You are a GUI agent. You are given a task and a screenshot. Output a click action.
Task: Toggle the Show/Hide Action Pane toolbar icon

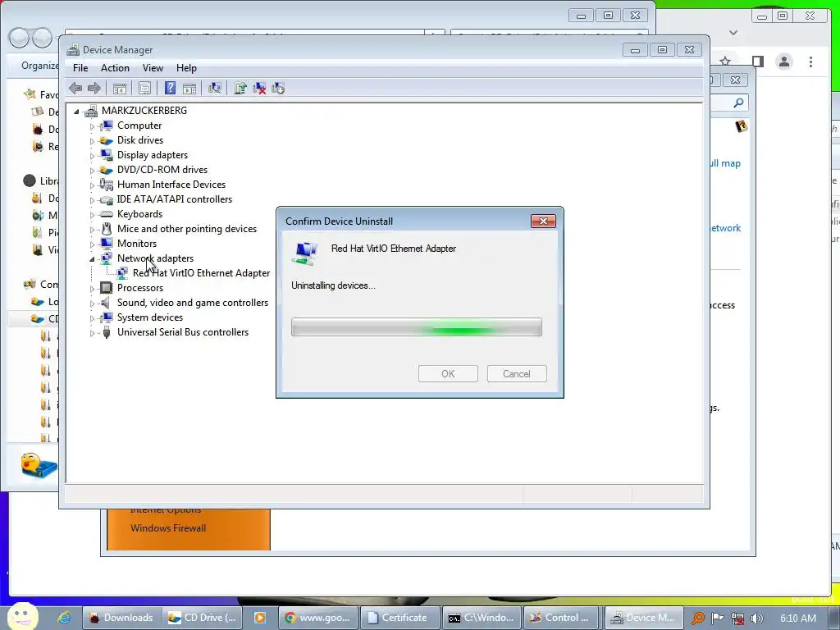point(189,89)
